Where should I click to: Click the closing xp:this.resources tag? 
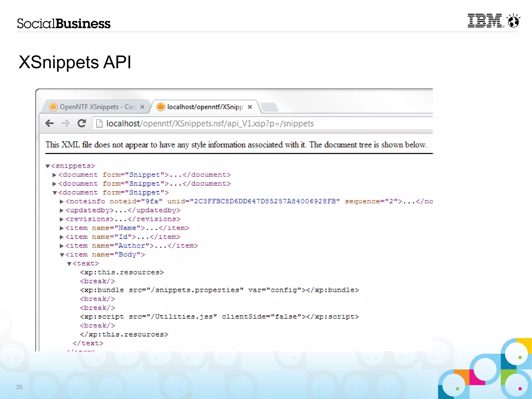[124, 334]
